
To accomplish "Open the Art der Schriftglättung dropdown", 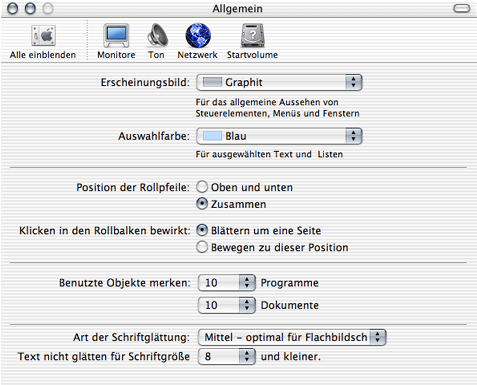I will point(292,337).
